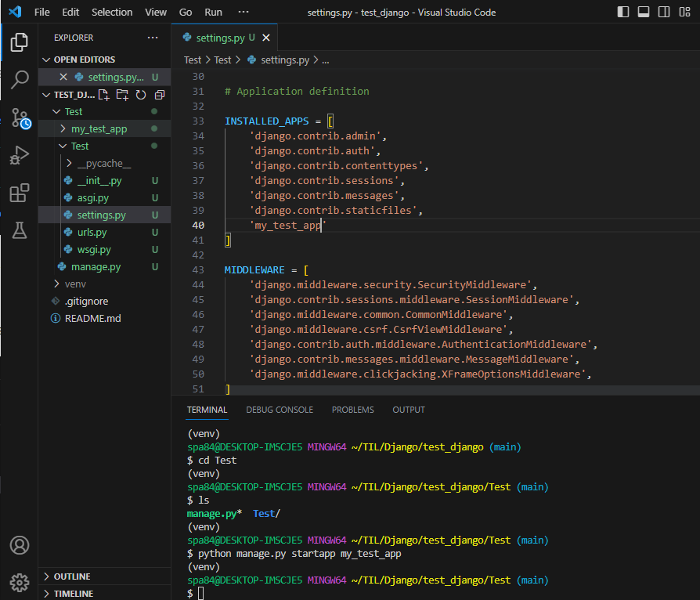This screenshot has width=700, height=600.
Task: Open the Explorer view in the activity bar
Action: tap(20, 42)
